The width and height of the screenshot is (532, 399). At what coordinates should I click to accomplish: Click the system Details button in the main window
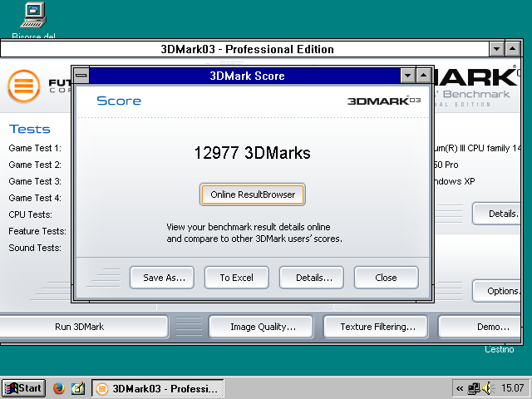pyautogui.click(x=497, y=214)
